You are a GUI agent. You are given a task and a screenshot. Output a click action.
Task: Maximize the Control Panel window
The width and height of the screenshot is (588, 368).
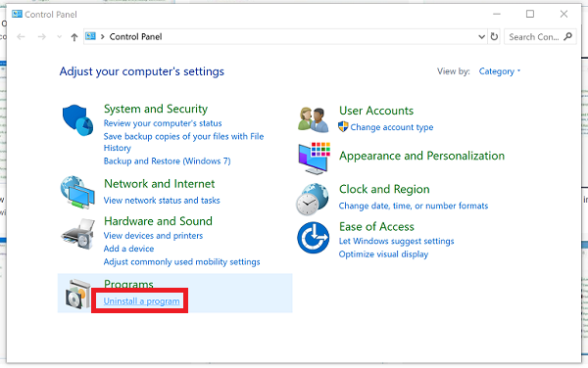(530, 15)
